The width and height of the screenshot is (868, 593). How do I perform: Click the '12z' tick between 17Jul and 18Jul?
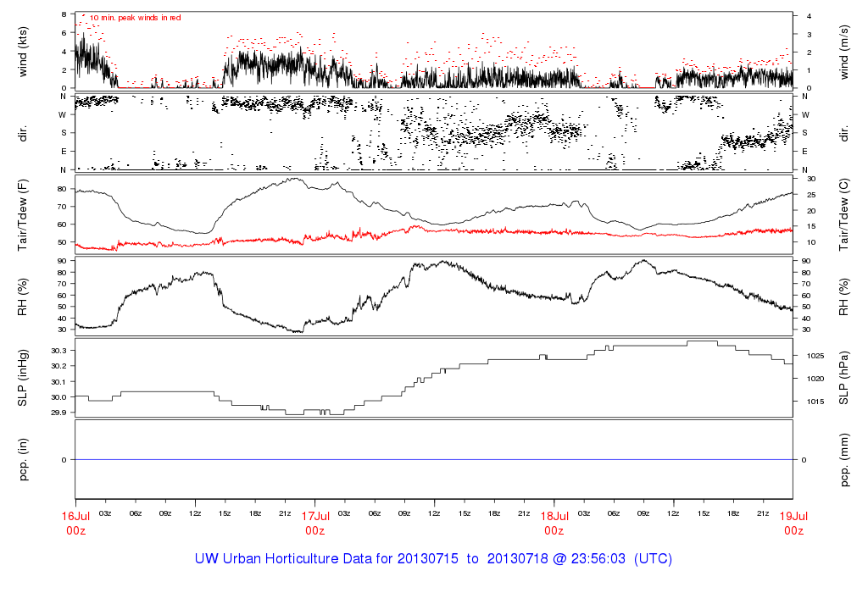434,514
